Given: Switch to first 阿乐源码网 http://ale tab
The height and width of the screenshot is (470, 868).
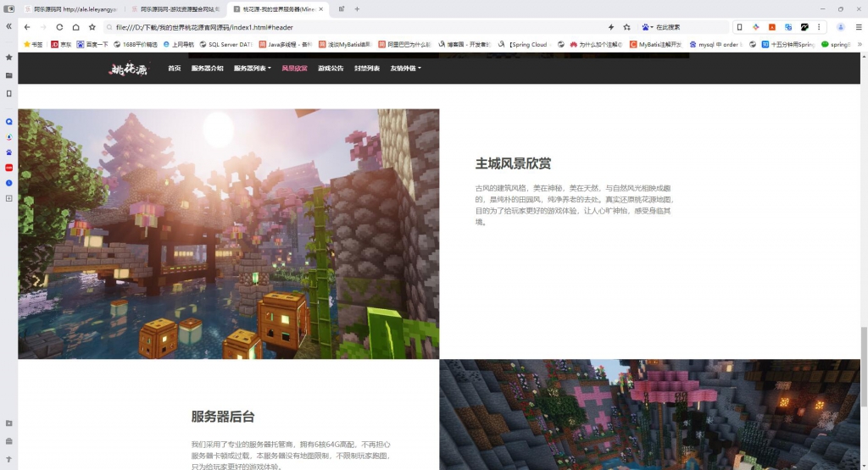Looking at the screenshot, I should tap(71, 9).
